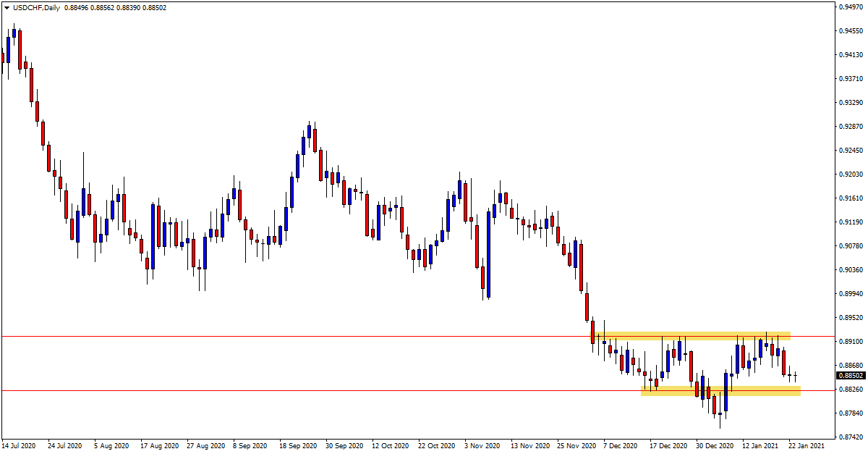The width and height of the screenshot is (868, 454).
Task: Click the 8 Sep 2020 date label
Action: pos(251,446)
